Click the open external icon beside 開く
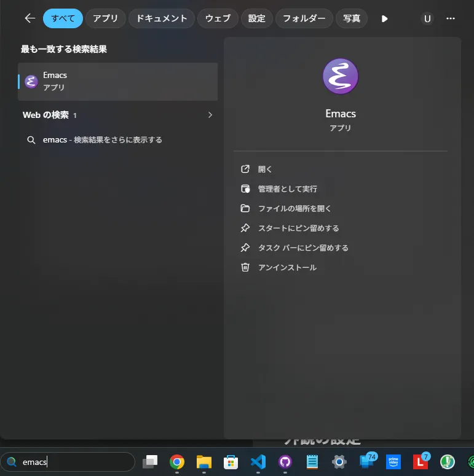Image resolution: width=474 pixels, height=476 pixels. pos(245,169)
